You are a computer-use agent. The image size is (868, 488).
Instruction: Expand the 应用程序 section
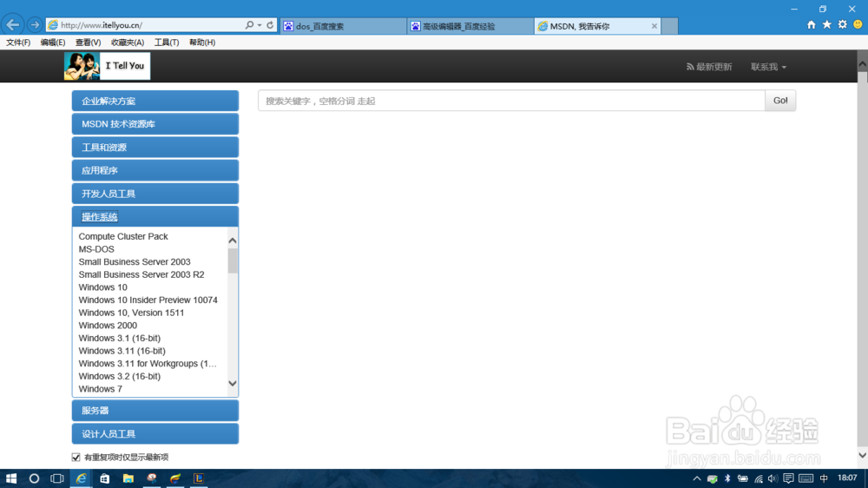(x=155, y=170)
